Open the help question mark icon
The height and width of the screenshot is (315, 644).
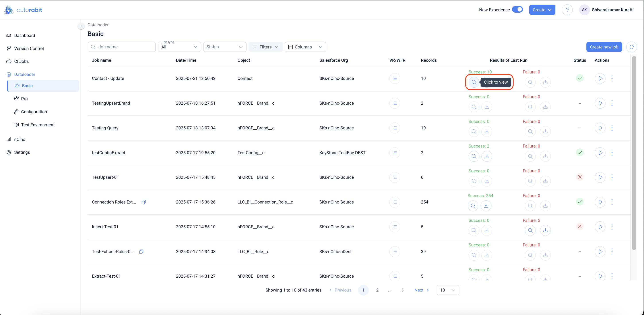tap(567, 10)
